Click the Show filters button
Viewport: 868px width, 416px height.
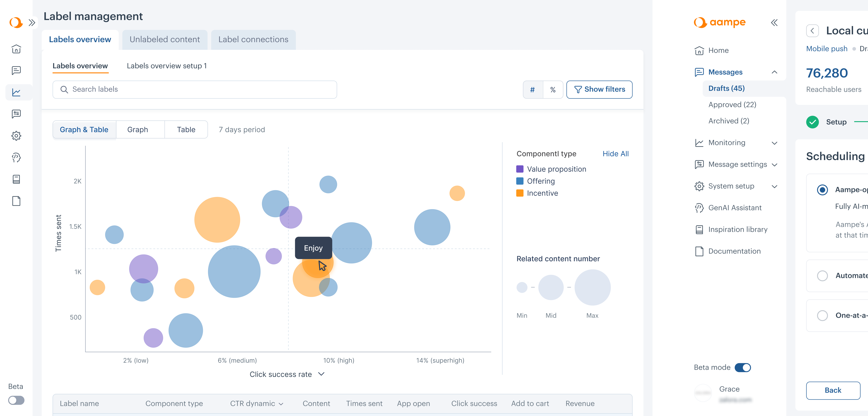pyautogui.click(x=599, y=89)
